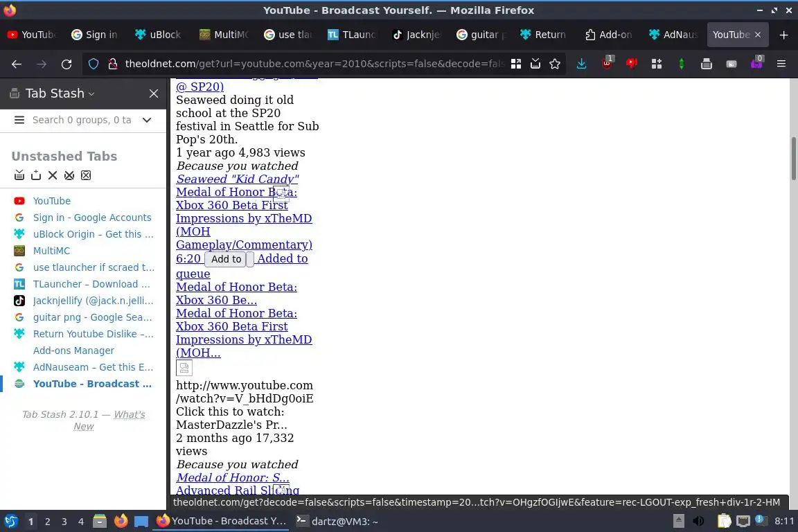Open the Firefox downloads panel
Screen dimensions: 798x532
(581, 64)
